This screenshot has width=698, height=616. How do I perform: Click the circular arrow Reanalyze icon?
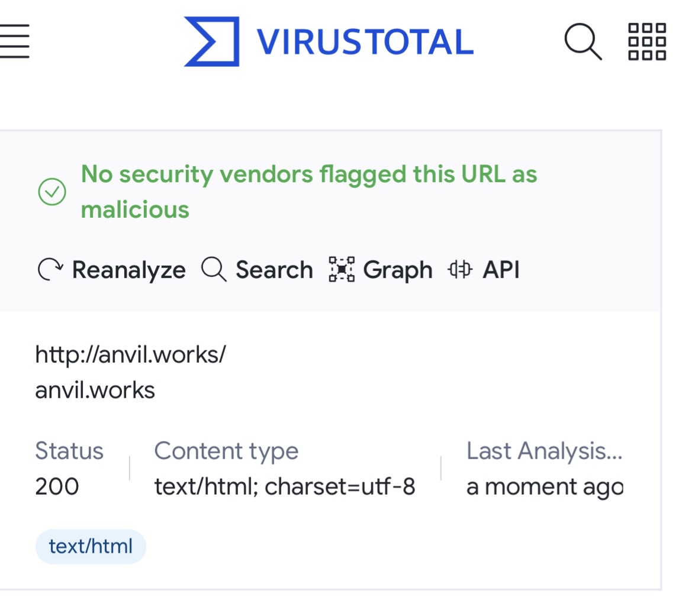tap(50, 270)
